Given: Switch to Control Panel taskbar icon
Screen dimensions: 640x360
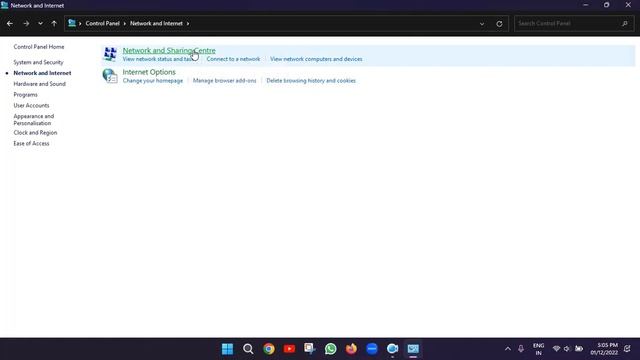Looking at the screenshot, I should (x=413, y=349).
